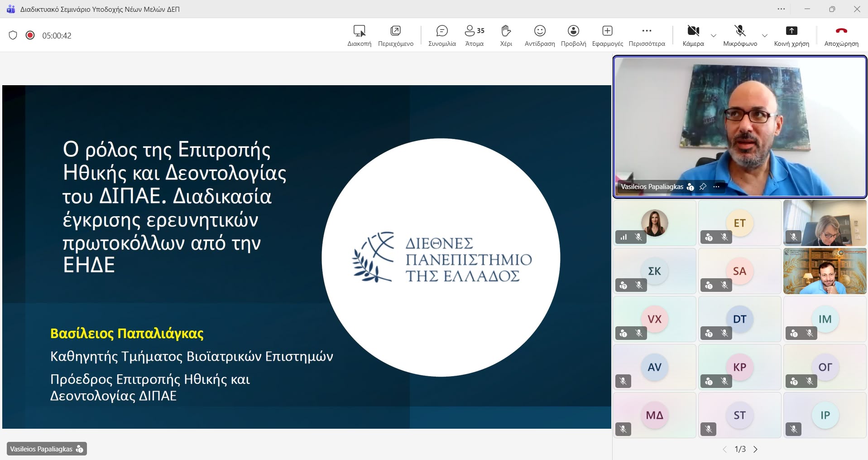Raise your hand with Χέρι
Viewport: 868px width, 460px height.
506,35
